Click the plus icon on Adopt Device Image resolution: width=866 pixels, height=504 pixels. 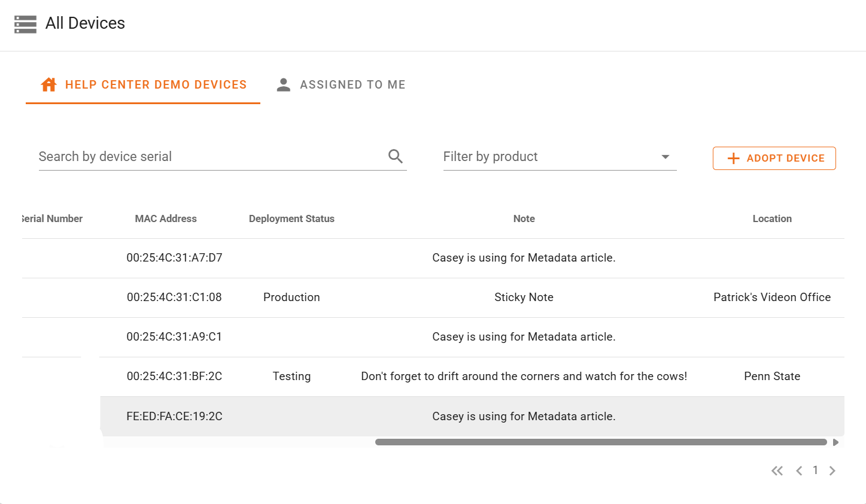[733, 158]
